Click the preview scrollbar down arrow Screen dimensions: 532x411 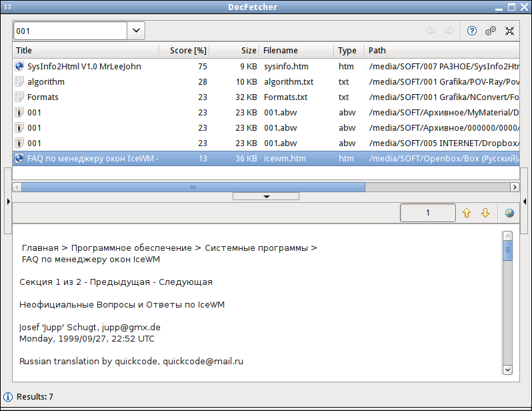(x=507, y=370)
